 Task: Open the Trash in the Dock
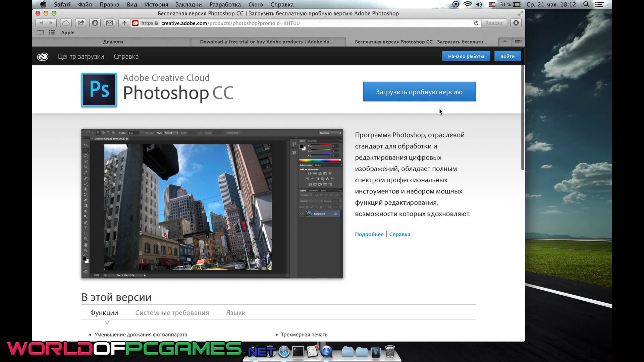pos(390,352)
